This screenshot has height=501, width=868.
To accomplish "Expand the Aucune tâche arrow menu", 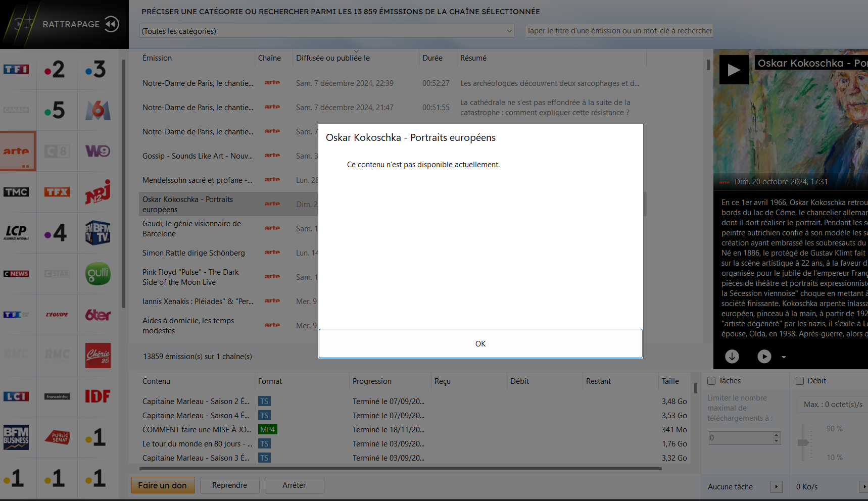I will coord(777,487).
